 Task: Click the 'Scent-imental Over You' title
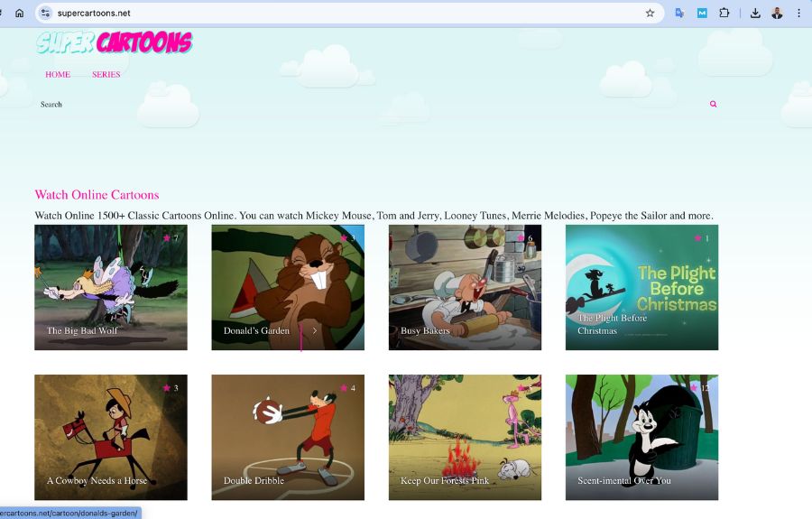coord(624,480)
